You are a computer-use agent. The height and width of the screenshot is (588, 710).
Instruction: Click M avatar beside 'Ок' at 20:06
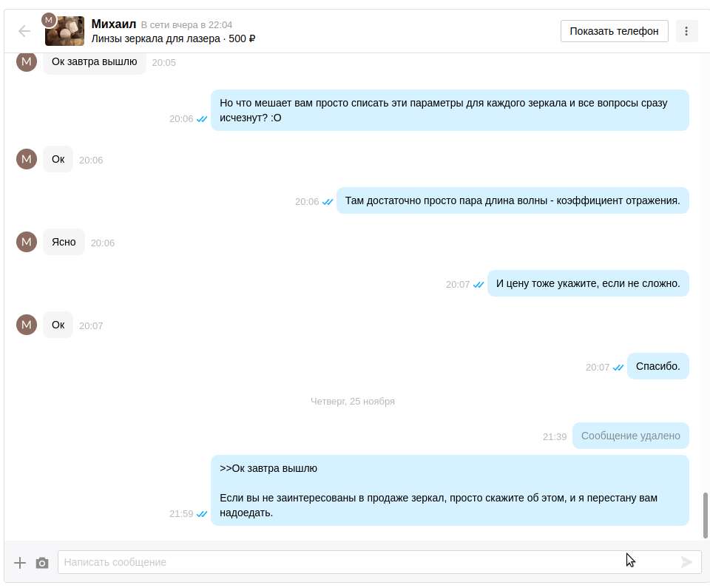click(x=27, y=159)
